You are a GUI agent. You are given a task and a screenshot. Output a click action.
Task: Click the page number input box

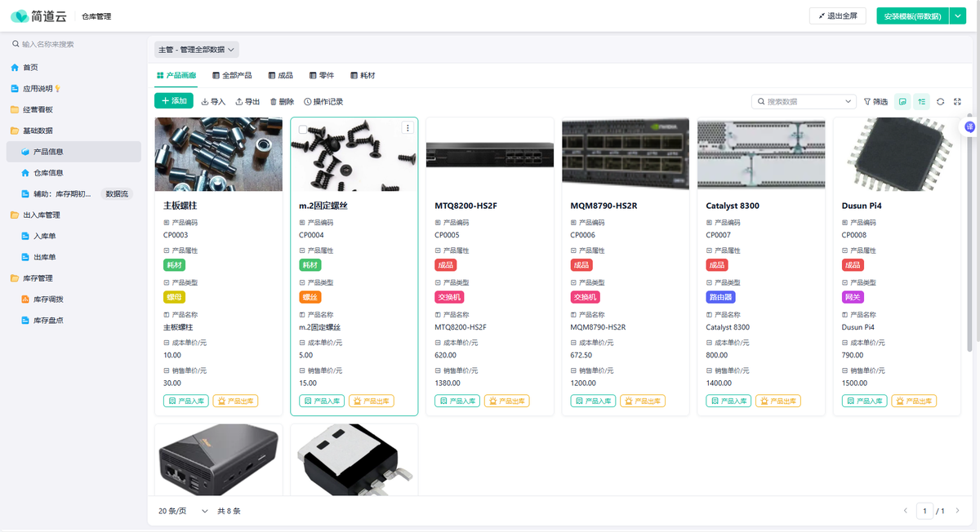(x=924, y=511)
